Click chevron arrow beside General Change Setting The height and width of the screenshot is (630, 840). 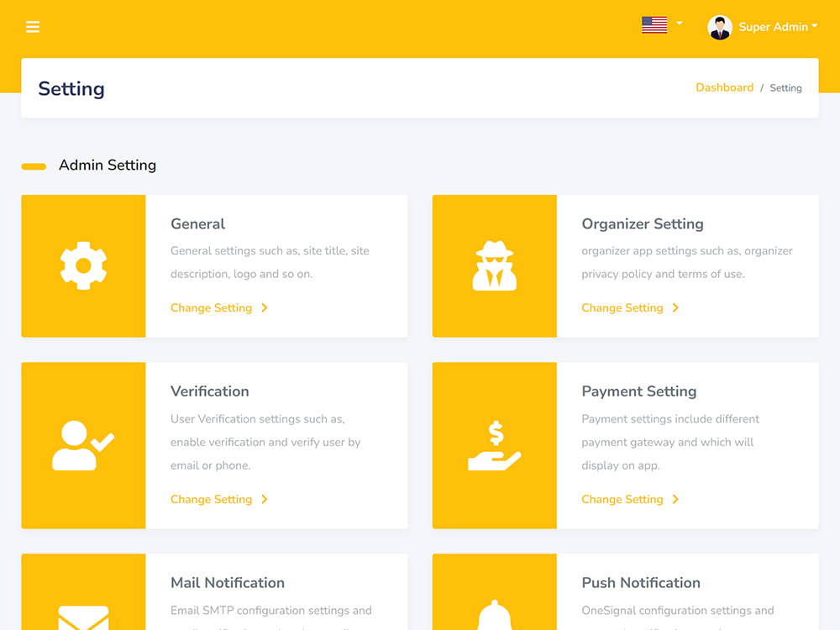pos(265,308)
